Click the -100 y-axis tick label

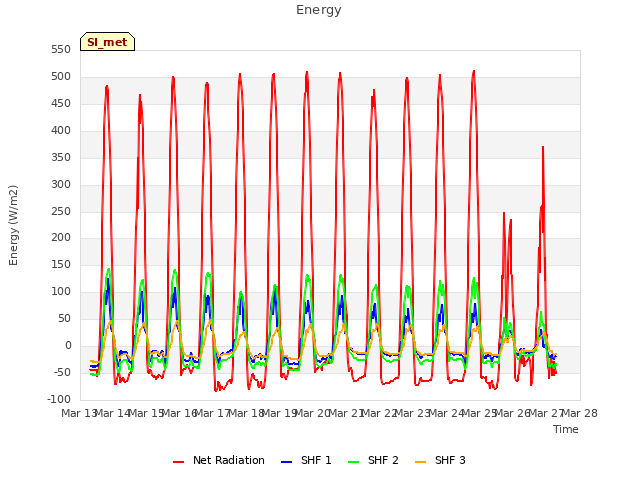(59, 400)
